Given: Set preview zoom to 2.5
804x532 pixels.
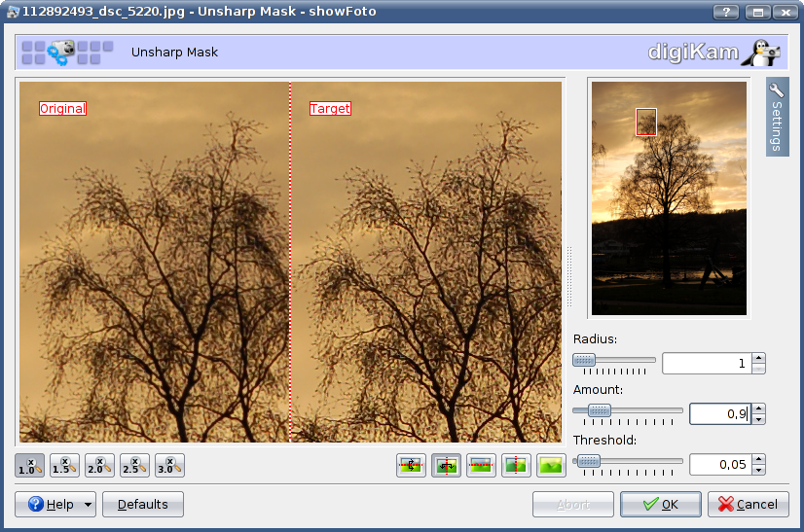Looking at the screenshot, I should coord(135,465).
